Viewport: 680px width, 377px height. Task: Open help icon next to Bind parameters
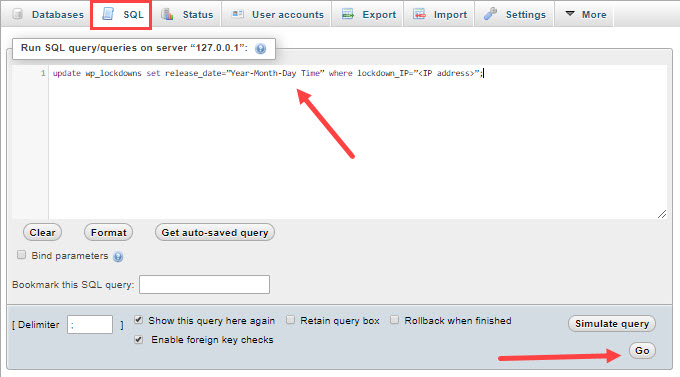click(x=118, y=257)
